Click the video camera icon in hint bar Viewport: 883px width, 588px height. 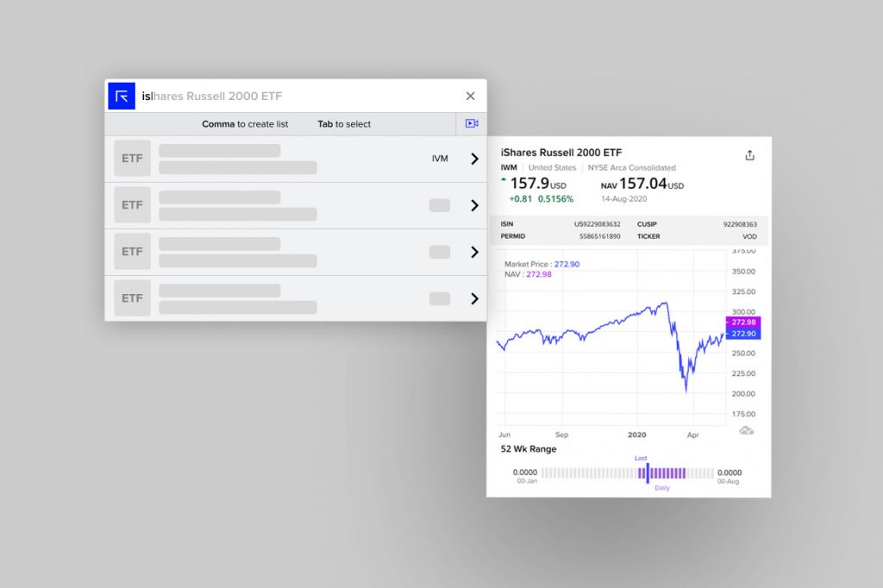click(471, 123)
